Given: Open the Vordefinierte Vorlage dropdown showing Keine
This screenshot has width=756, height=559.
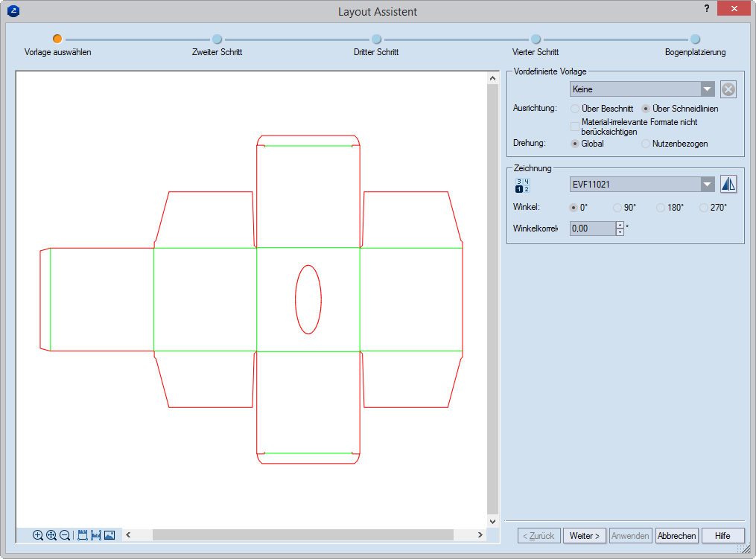Looking at the screenshot, I should [642, 89].
